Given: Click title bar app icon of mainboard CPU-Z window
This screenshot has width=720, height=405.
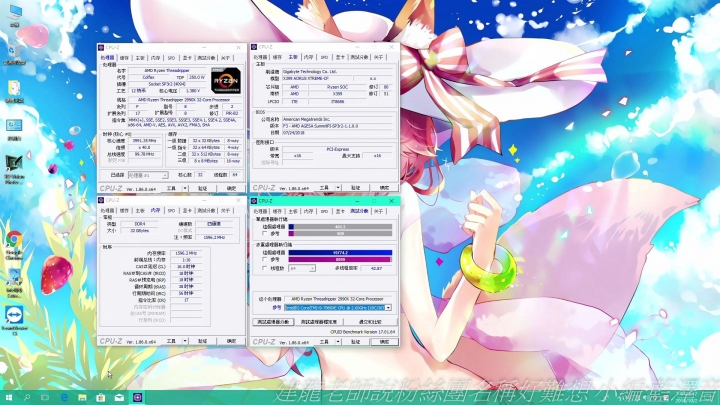Looking at the screenshot, I should click(x=254, y=47).
